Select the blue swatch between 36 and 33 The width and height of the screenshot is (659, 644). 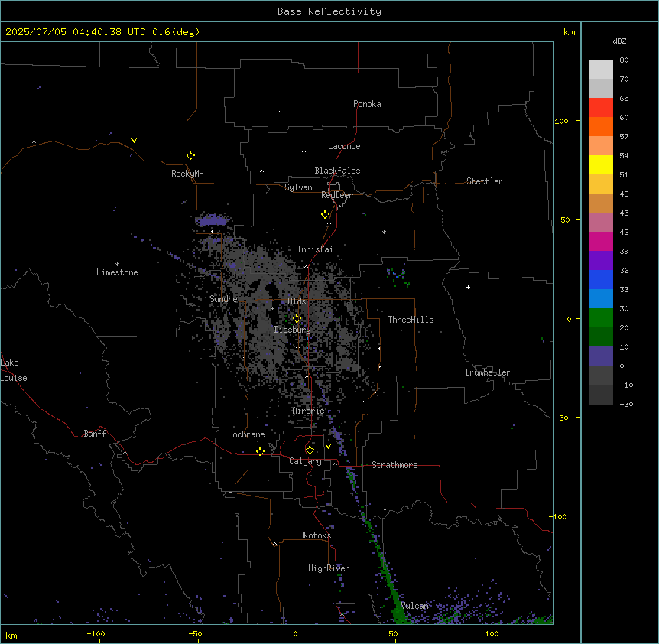coord(601,279)
